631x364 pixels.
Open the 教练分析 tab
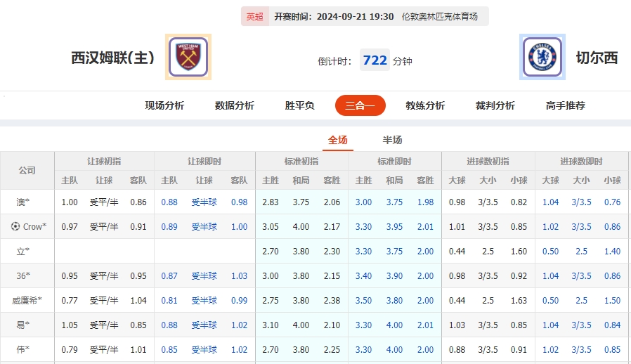tap(425, 105)
